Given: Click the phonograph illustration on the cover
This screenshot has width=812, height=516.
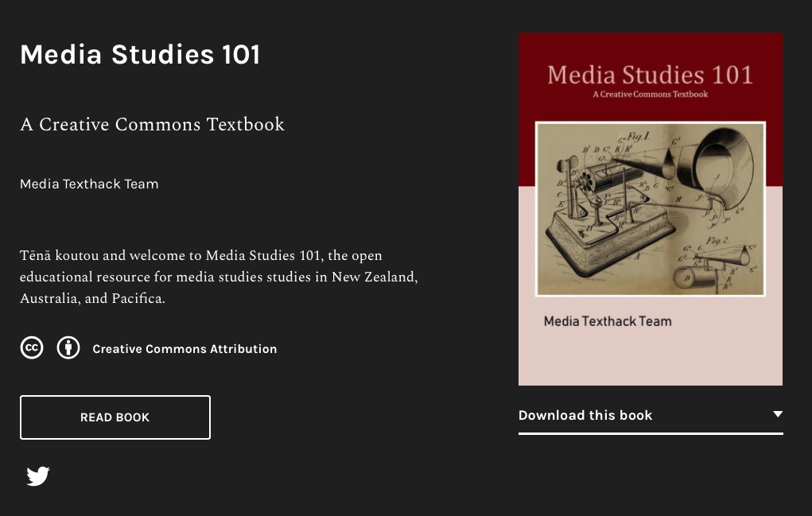Looking at the screenshot, I should (x=651, y=209).
